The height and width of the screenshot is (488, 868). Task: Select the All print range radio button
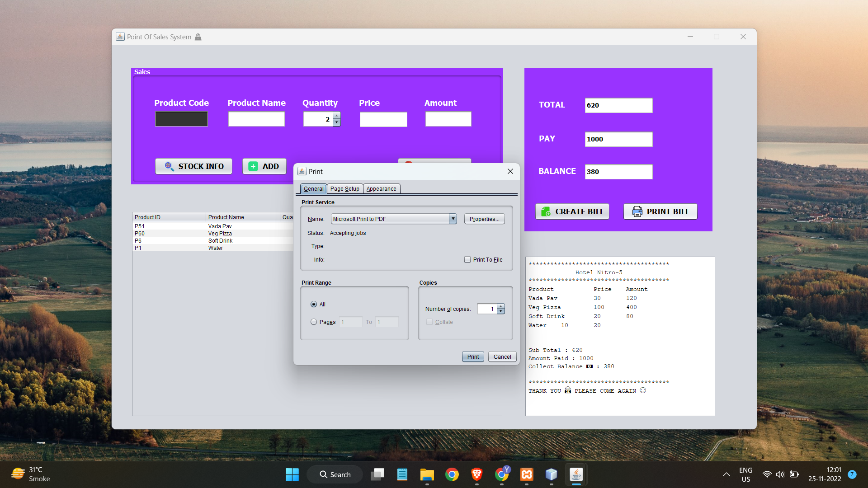pyautogui.click(x=314, y=304)
